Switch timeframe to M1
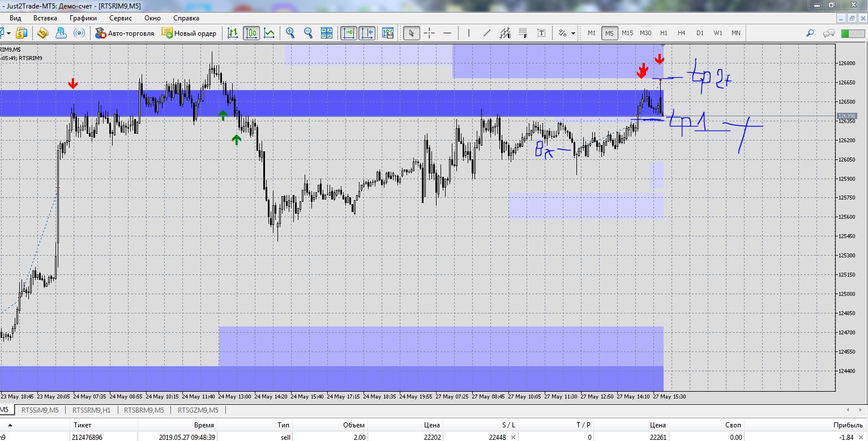This screenshot has height=441, width=868. pos(592,33)
